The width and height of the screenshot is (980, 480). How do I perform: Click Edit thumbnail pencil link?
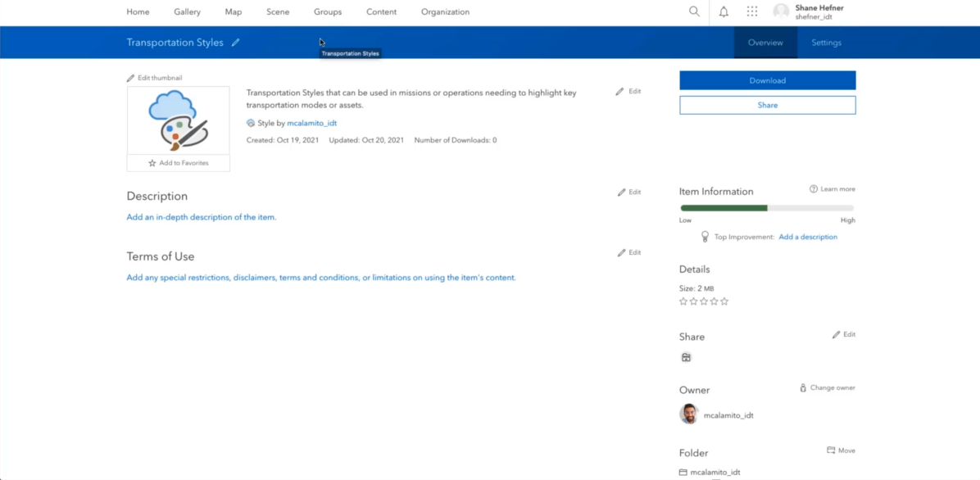point(154,78)
